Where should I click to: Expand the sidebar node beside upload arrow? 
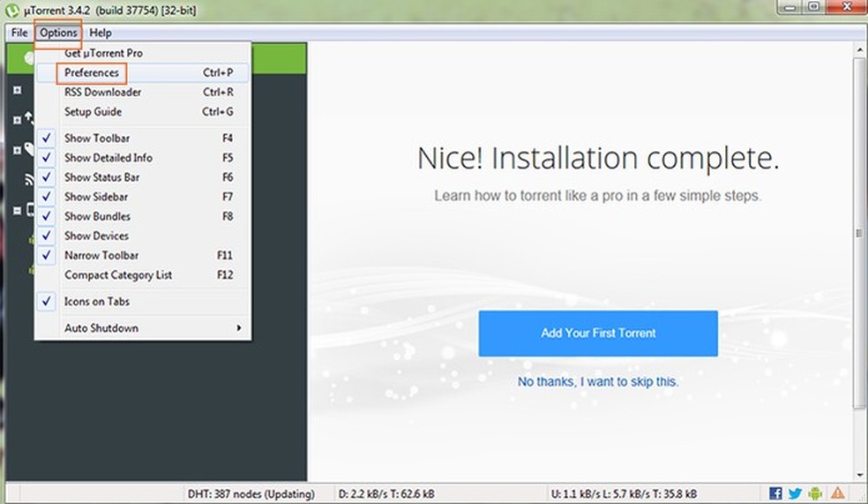pos(17,120)
